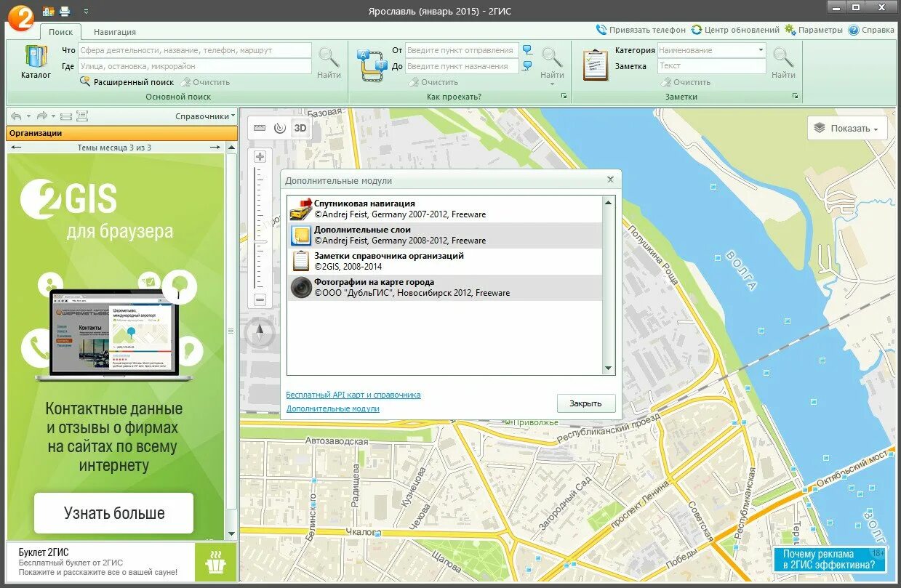The height and width of the screenshot is (588, 901).
Task: Select Спутниковая навигация module
Action: [444, 209]
